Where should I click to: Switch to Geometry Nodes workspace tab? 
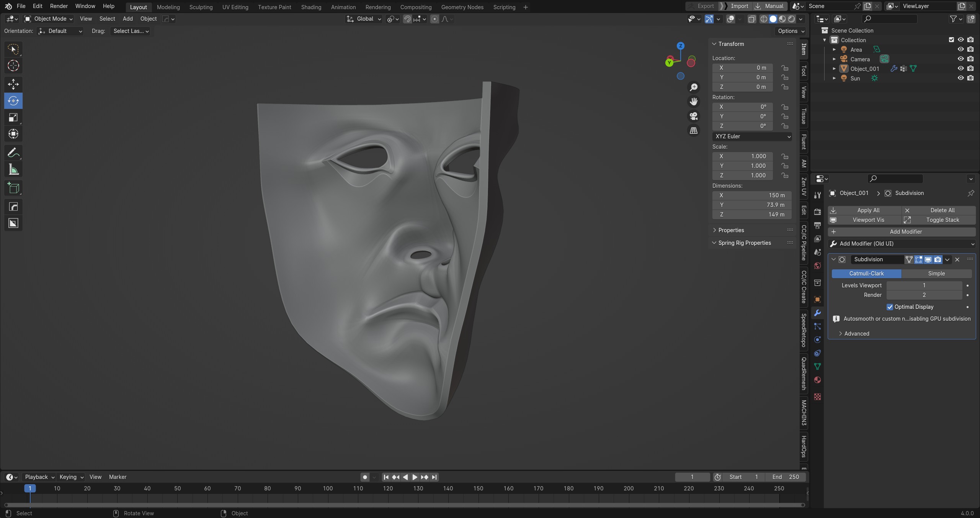[462, 7]
